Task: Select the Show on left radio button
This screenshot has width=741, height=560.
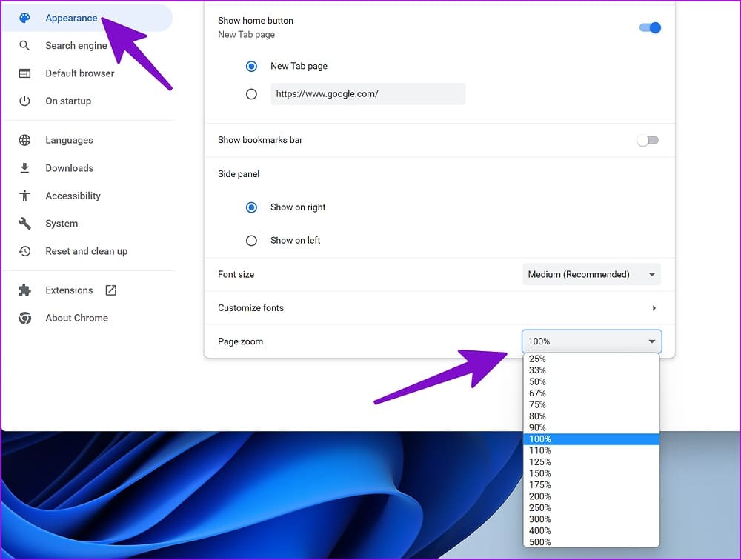Action: click(251, 241)
